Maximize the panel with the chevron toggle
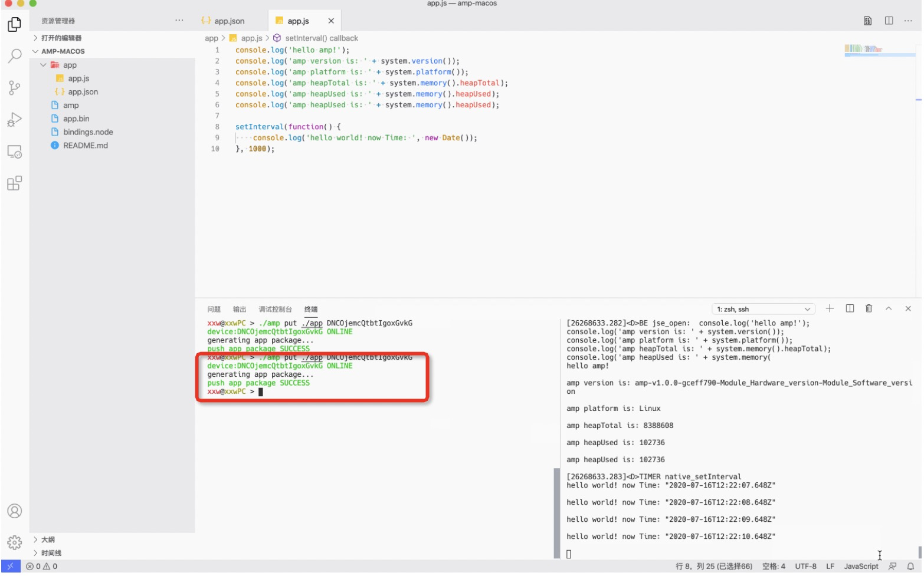This screenshot has width=924, height=579. (888, 308)
